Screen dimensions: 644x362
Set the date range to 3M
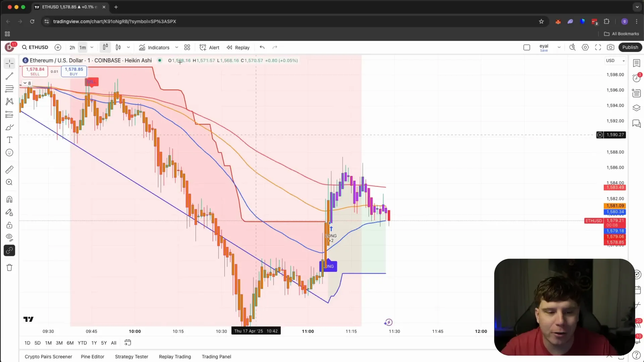click(59, 343)
